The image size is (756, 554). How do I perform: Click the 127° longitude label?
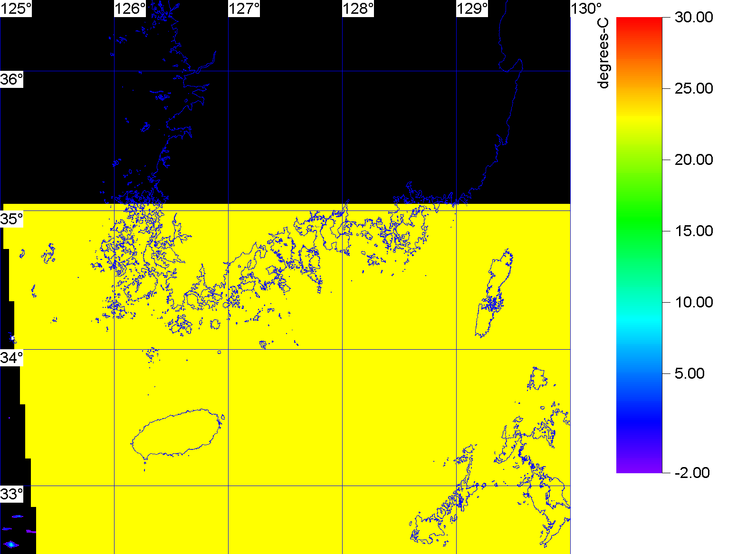pyautogui.click(x=244, y=9)
